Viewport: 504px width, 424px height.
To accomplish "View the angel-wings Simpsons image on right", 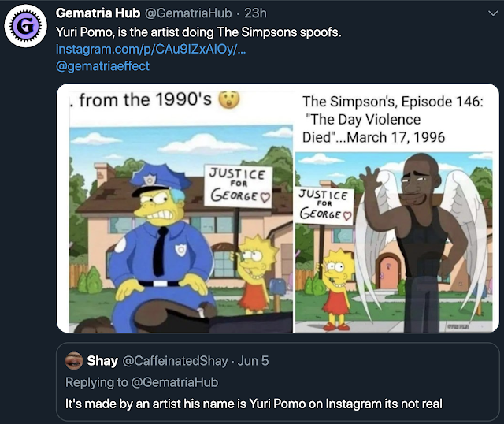I will tap(397, 208).
